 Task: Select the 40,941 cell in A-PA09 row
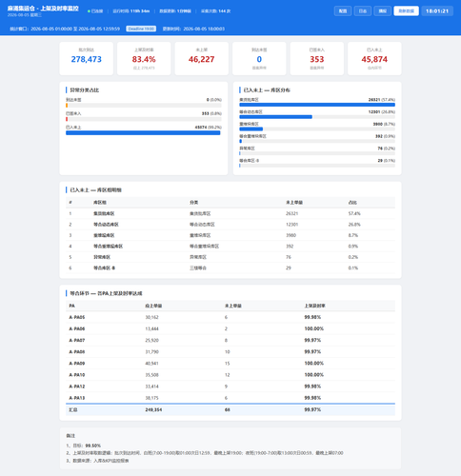151,364
